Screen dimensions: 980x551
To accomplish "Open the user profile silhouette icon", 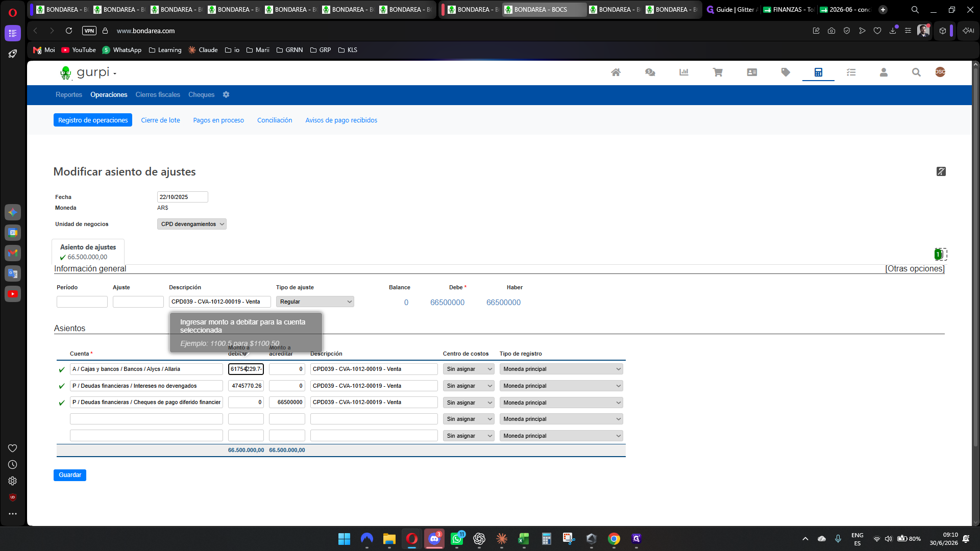I will [884, 72].
